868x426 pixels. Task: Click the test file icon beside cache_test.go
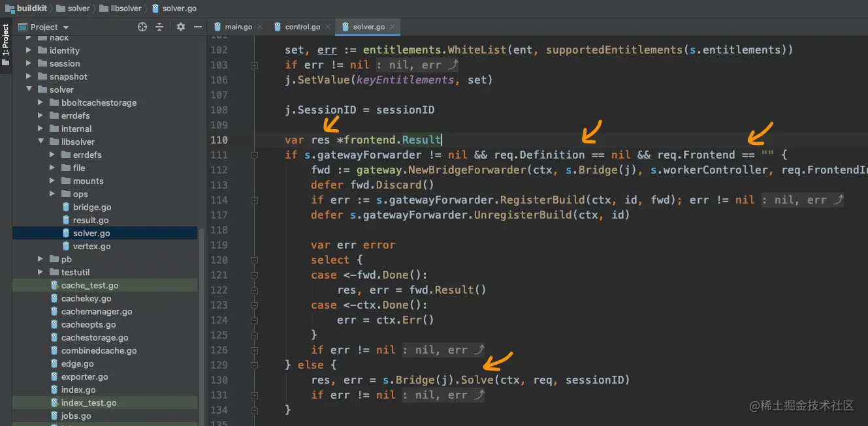point(55,285)
